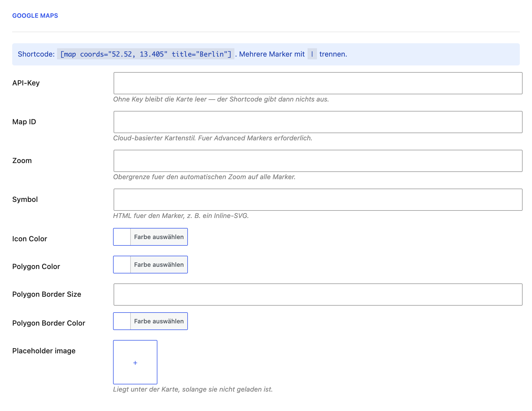
Task: Focus the Map ID text field
Action: (318, 122)
